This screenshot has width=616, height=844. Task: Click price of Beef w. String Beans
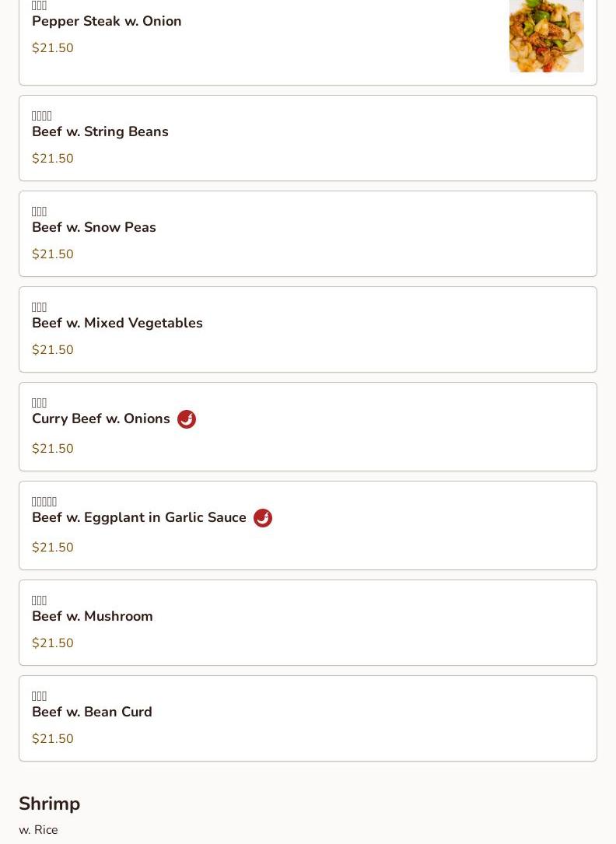pos(53,159)
